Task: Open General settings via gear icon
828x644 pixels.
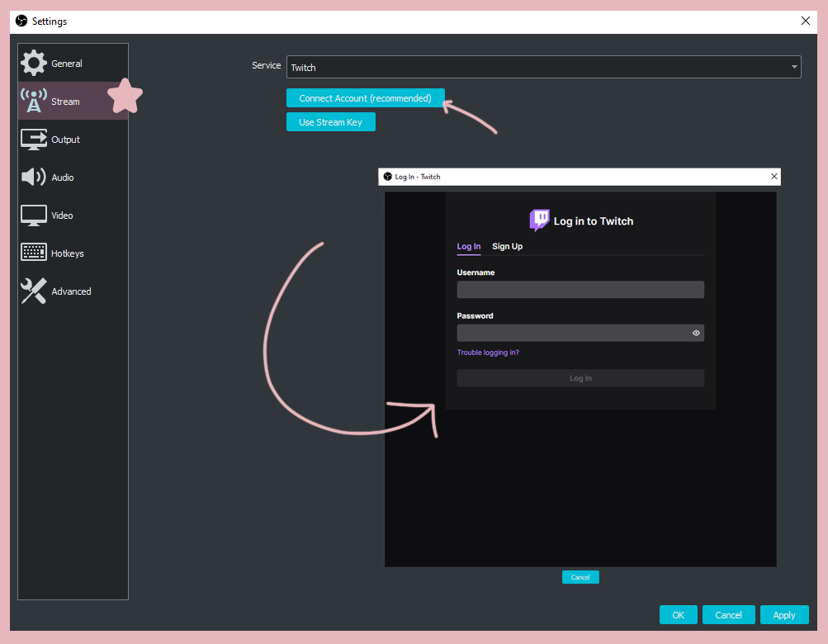Action: click(33, 63)
